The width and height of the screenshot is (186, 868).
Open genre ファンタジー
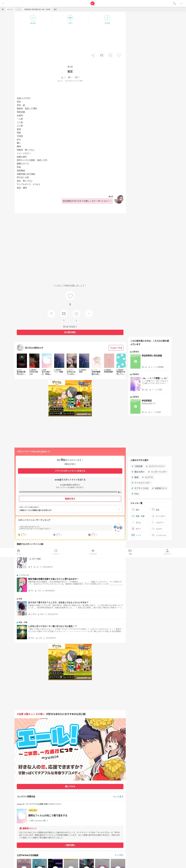click(x=160, y=516)
